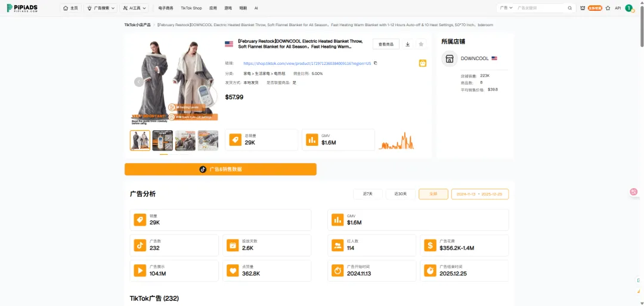
Task: Click the bar chart icon beside top GMV
Action: tap(312, 139)
